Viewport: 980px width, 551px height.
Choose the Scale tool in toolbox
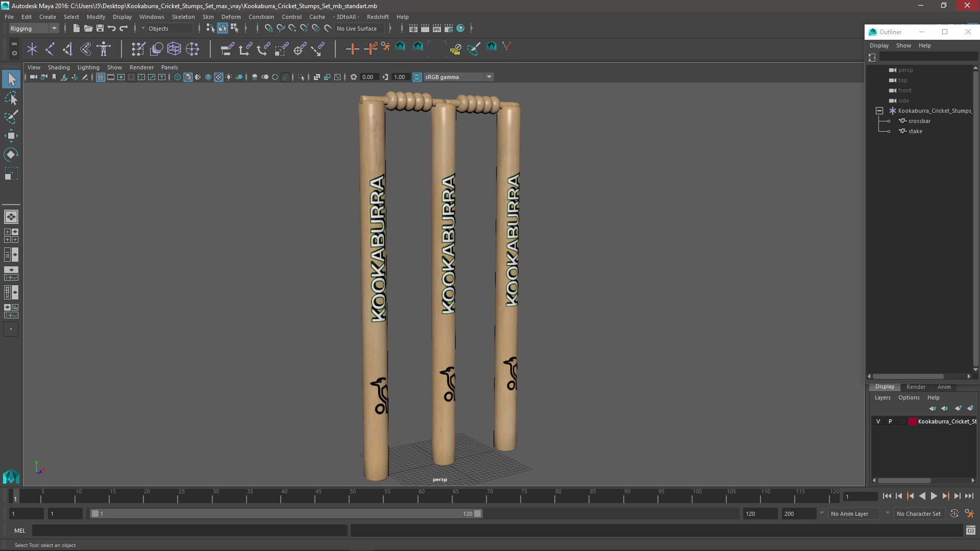(11, 174)
